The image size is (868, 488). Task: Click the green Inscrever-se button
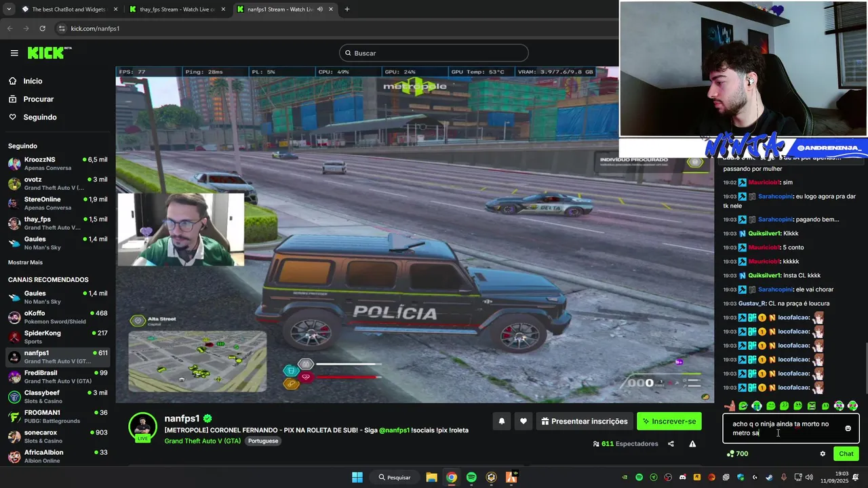669,422
